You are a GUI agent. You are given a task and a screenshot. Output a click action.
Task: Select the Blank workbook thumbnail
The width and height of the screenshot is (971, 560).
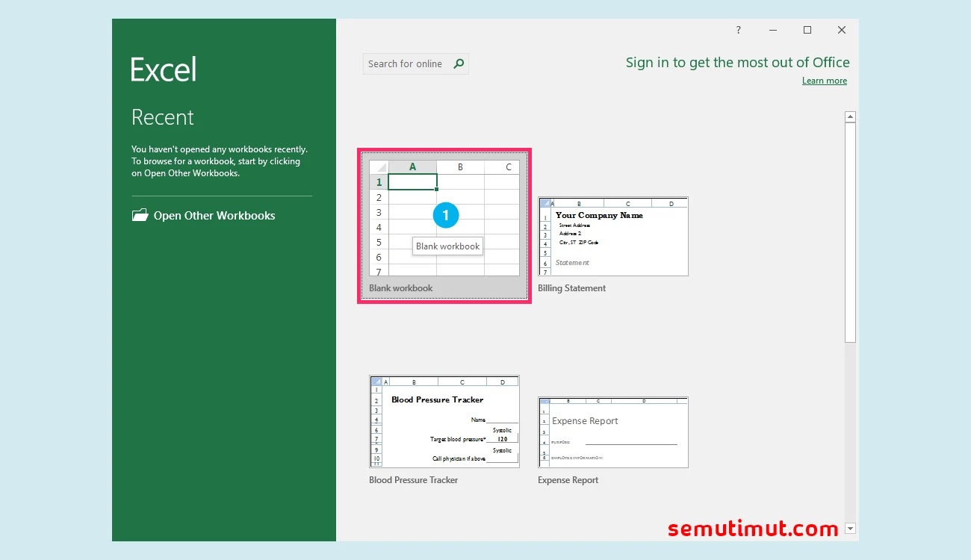pyautogui.click(x=444, y=218)
